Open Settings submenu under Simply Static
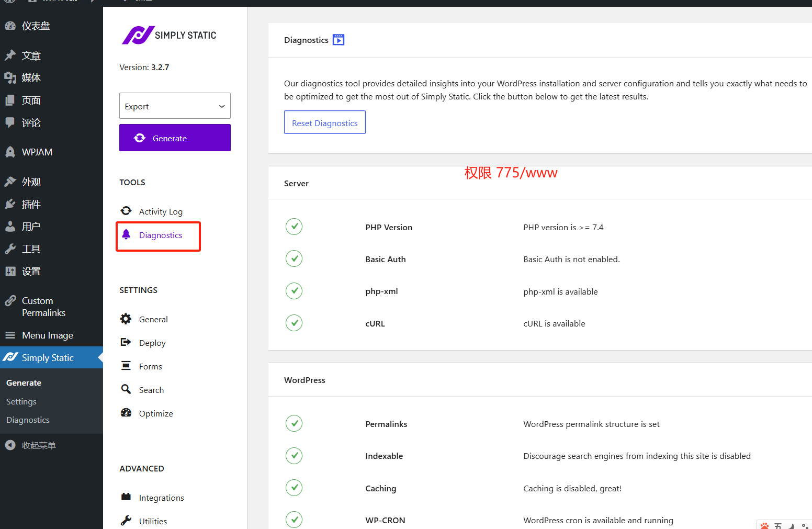The image size is (812, 529). 21,401
